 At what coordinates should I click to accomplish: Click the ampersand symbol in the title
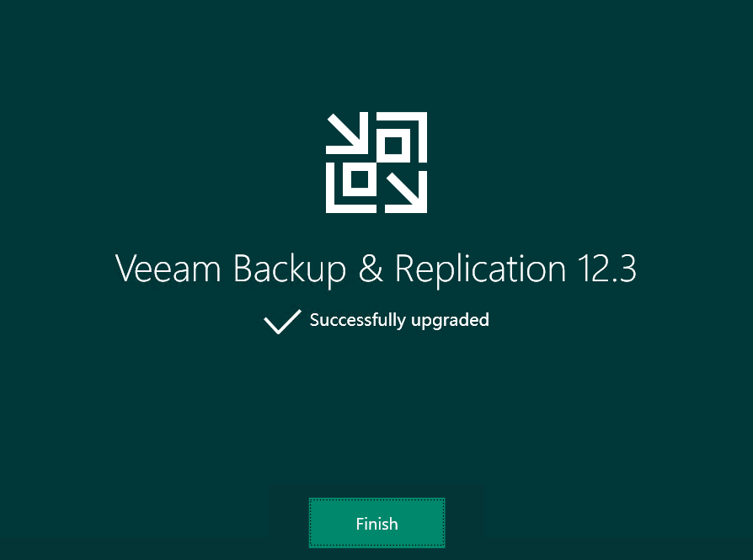click(371, 268)
